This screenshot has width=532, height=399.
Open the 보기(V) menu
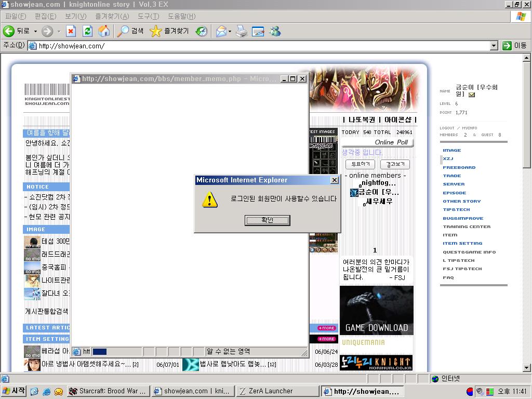pos(76,16)
